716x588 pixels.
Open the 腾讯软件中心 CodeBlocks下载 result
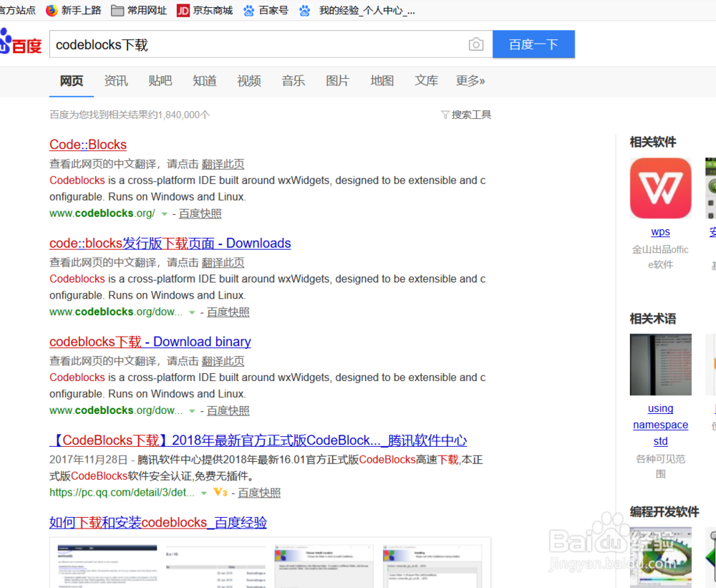click(258, 440)
